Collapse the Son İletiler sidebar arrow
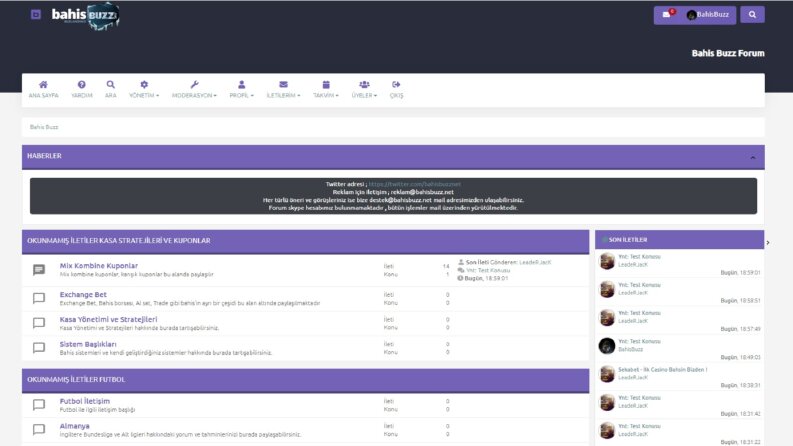The image size is (793, 446). (768, 243)
